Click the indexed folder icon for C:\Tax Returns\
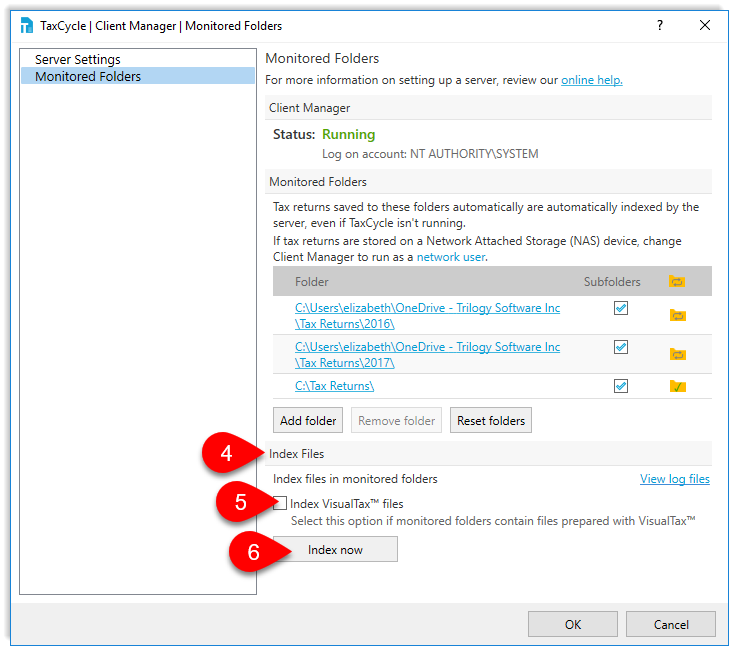The image size is (729, 646). coord(677,386)
